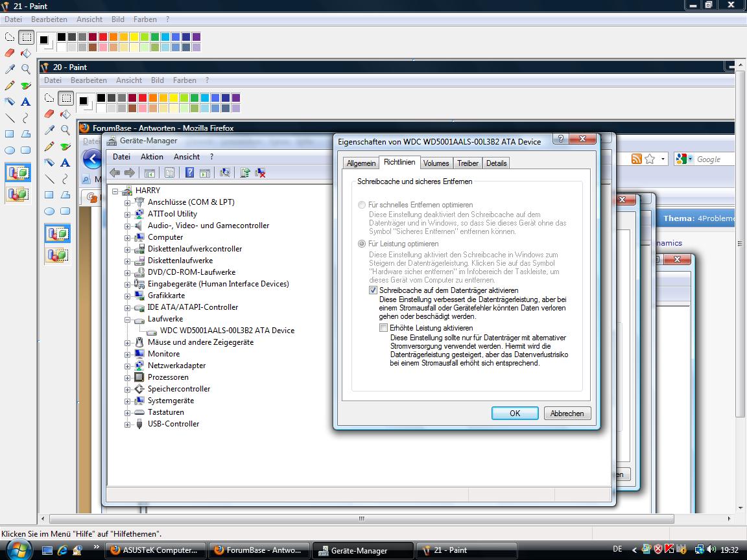
Task: Open the Bild menu in 21 - Paint
Action: [117, 19]
